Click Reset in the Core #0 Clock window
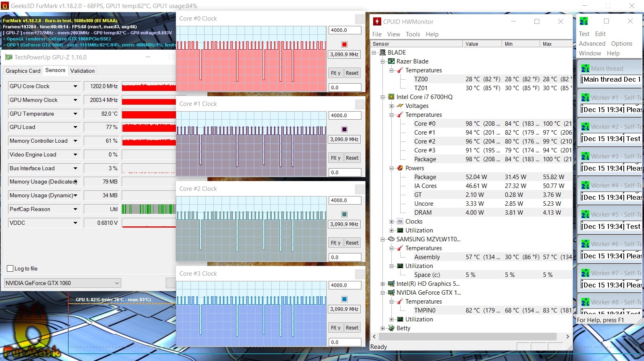Screen dimensions: 644x361 point(352,73)
